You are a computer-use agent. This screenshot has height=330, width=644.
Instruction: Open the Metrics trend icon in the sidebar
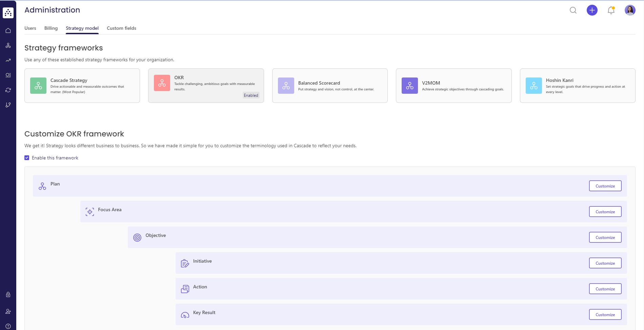pos(8,60)
